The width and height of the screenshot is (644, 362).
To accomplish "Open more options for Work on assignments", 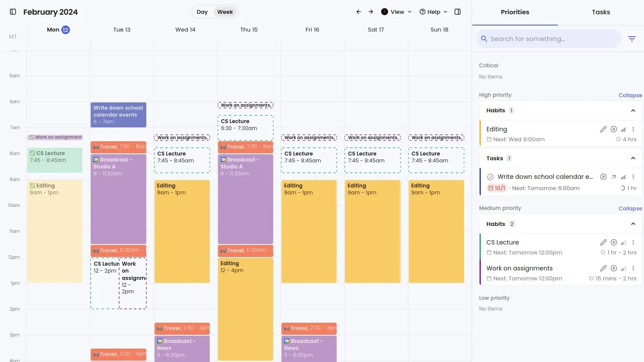I will point(633,268).
